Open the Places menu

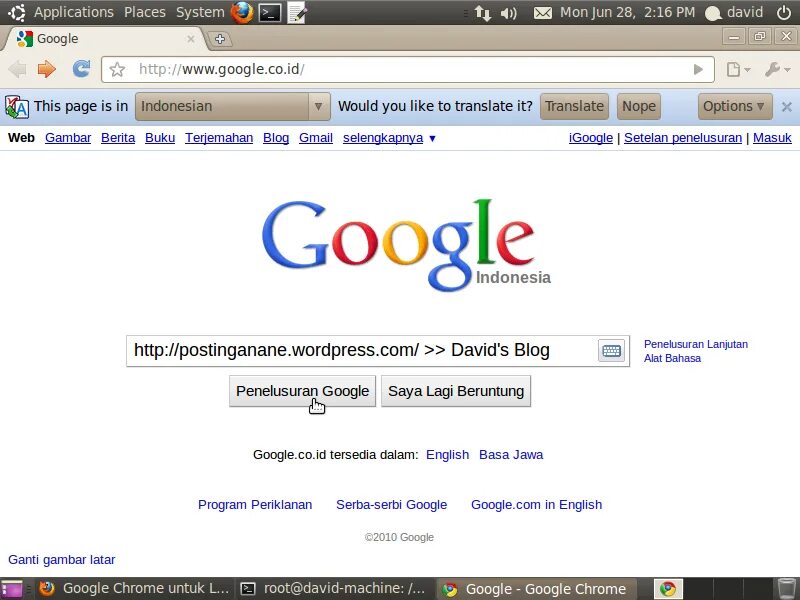145,12
